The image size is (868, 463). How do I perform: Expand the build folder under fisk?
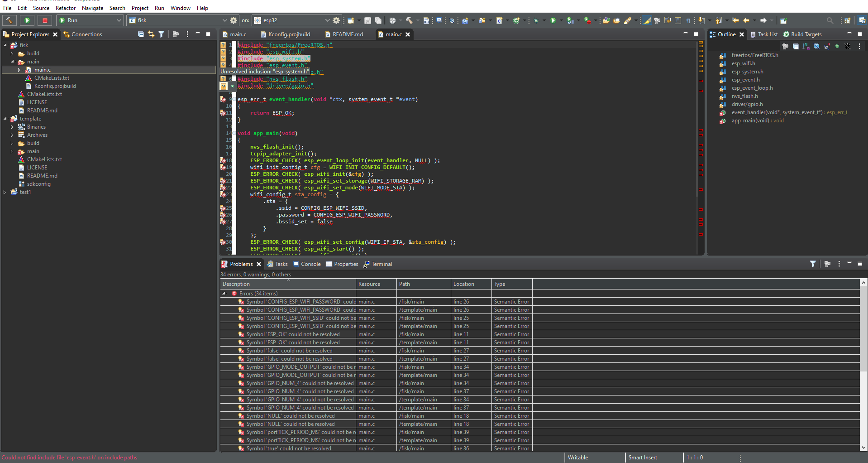click(x=12, y=53)
